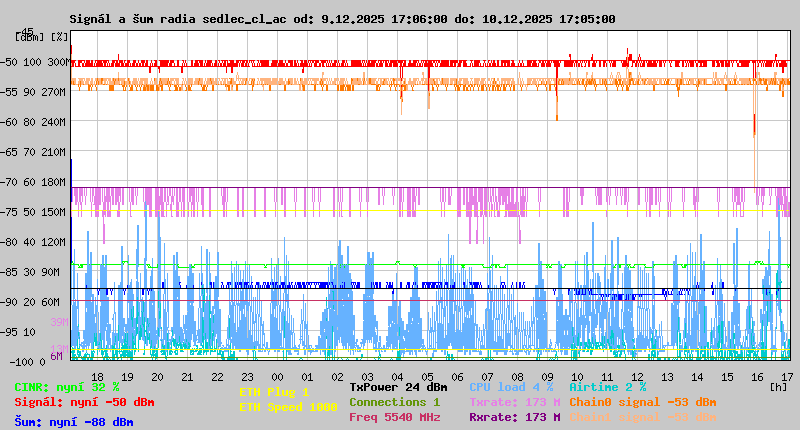Select the CINR legend entry

coord(67,387)
